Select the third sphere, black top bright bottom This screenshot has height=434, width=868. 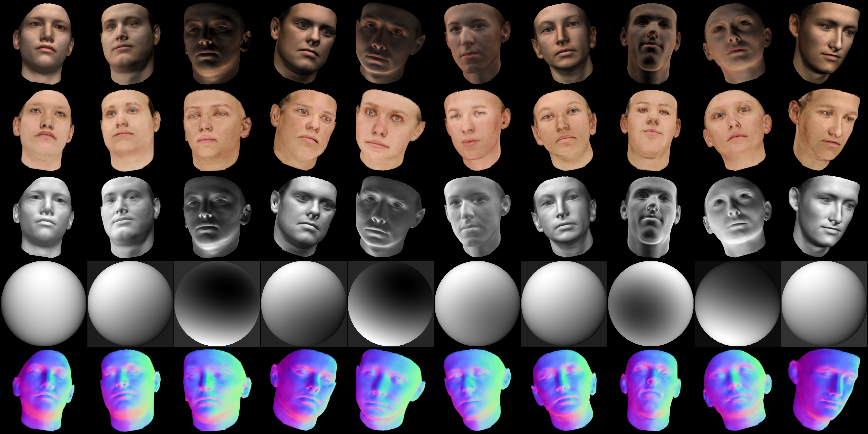coord(217,304)
